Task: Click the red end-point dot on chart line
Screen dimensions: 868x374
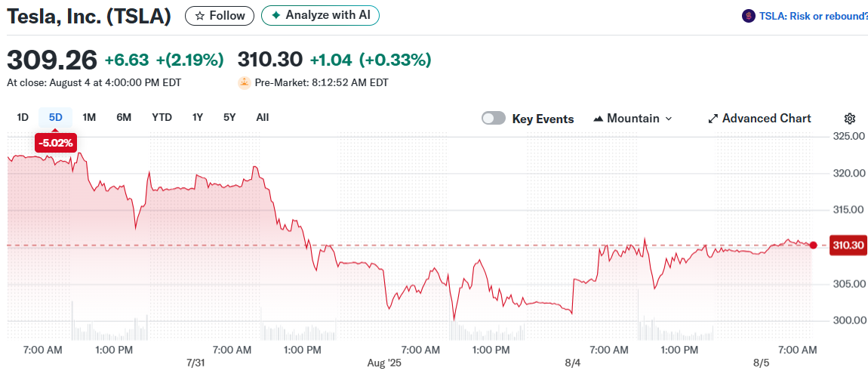Action: click(813, 245)
